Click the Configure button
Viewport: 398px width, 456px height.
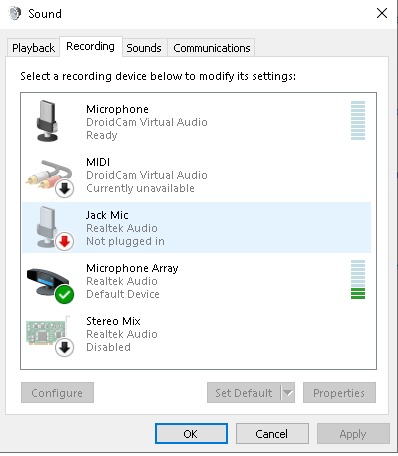click(57, 393)
